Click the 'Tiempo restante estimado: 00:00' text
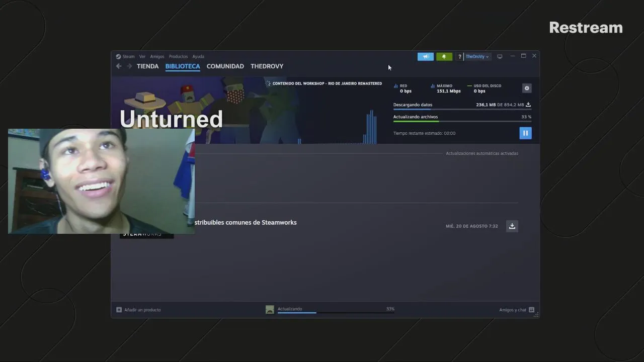Image resolution: width=644 pixels, height=362 pixels. (424, 133)
